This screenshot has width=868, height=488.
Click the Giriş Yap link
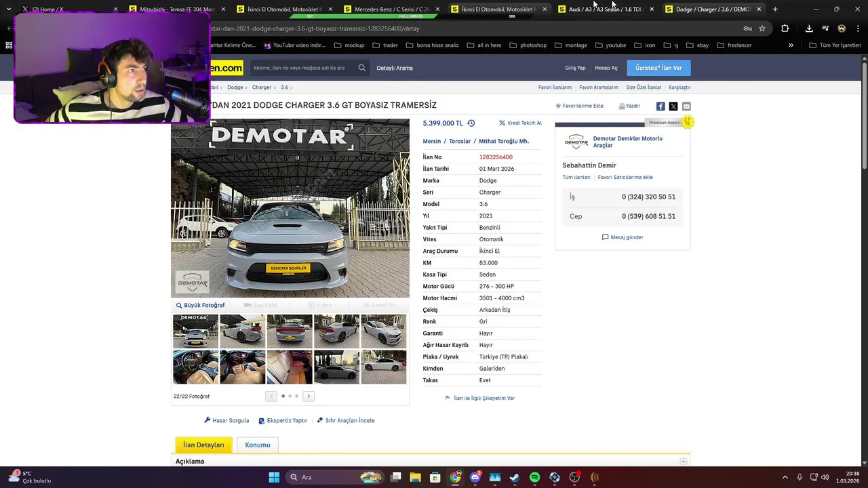coord(575,68)
